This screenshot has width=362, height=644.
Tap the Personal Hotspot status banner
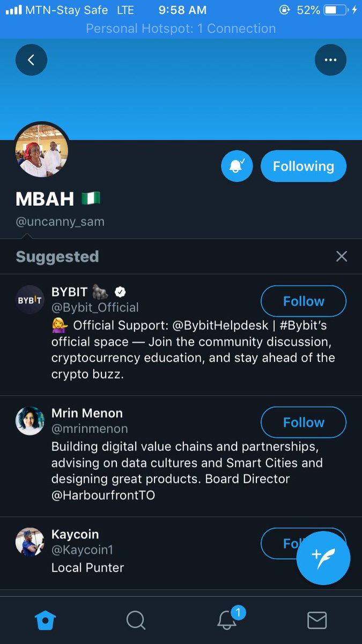(181, 28)
